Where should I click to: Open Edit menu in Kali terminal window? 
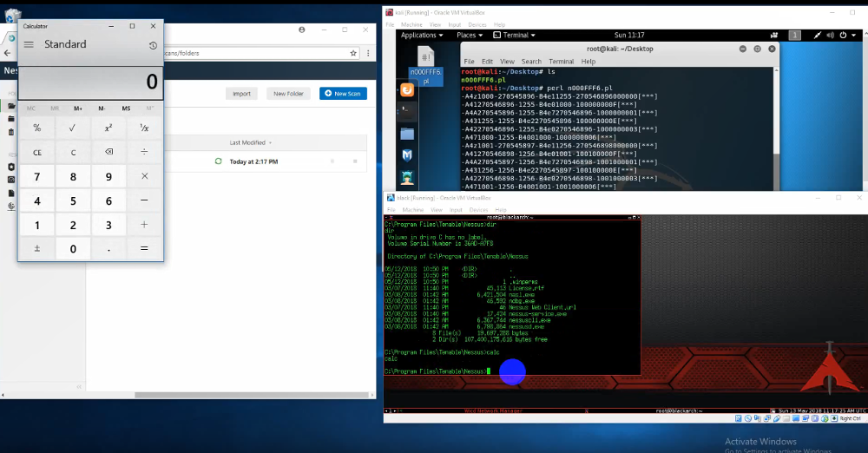coord(487,62)
